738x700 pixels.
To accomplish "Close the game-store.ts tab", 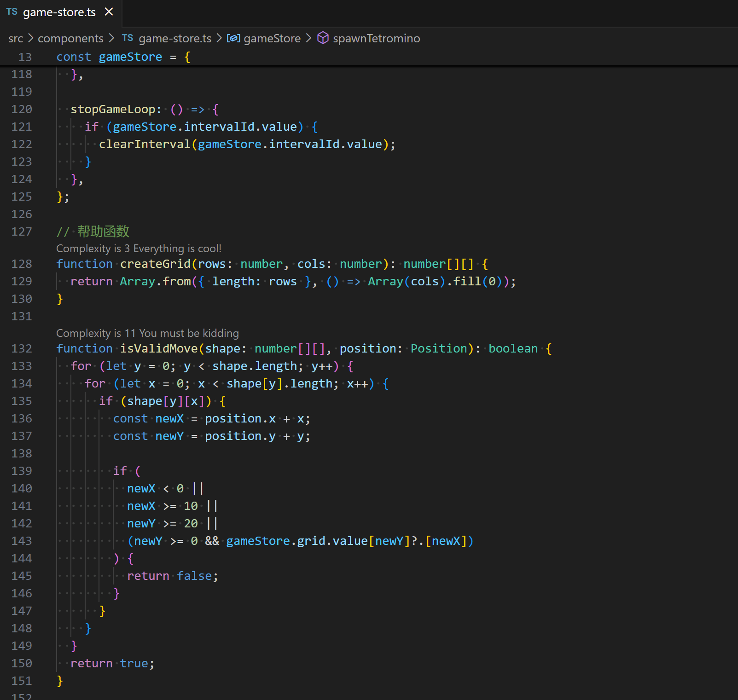I will click(109, 12).
